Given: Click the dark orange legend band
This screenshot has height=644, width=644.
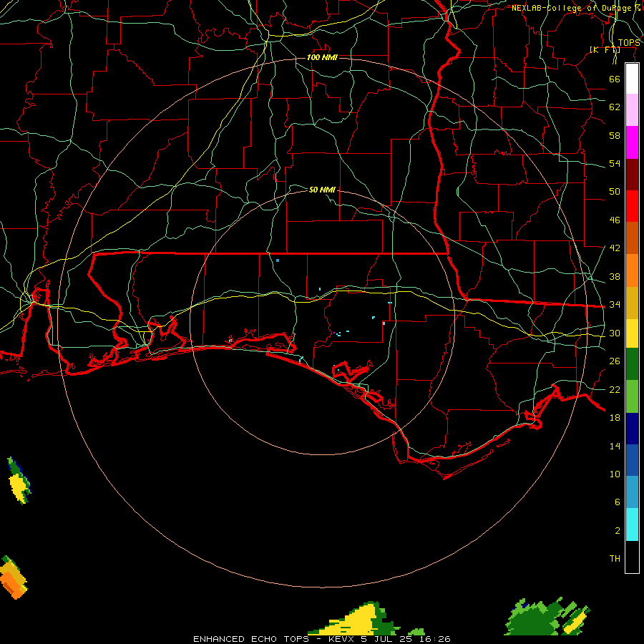Looking at the screenshot, I should (632, 238).
